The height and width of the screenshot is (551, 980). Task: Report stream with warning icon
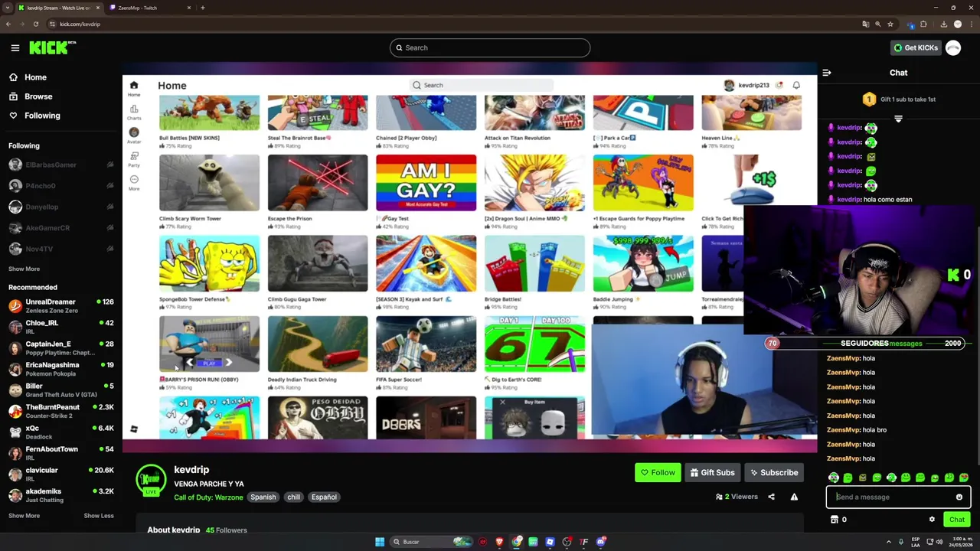794,497
